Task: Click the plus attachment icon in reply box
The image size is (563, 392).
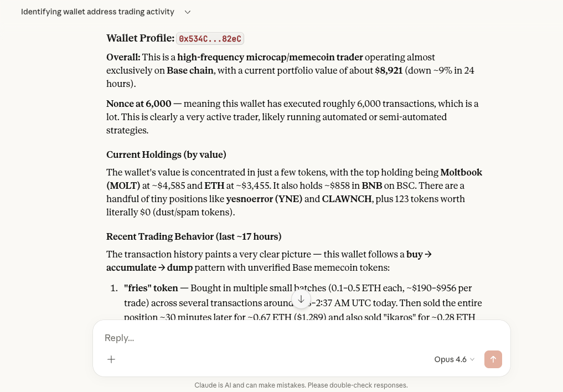Action: click(x=111, y=359)
